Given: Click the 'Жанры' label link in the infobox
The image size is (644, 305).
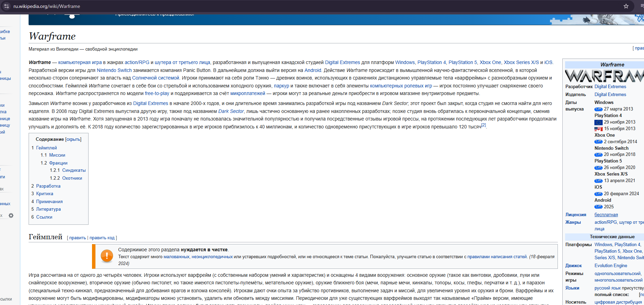Looking at the screenshot, I should click(x=573, y=222).
